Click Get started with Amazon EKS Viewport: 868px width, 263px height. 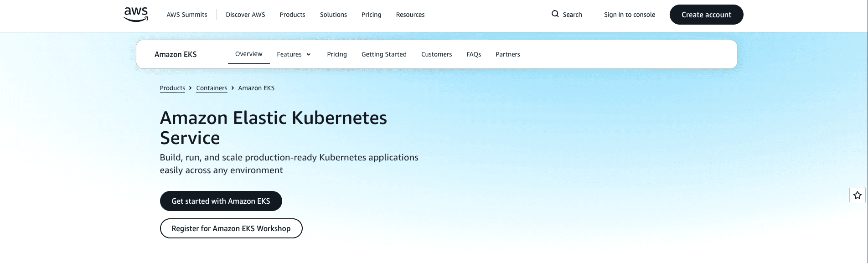tap(221, 201)
